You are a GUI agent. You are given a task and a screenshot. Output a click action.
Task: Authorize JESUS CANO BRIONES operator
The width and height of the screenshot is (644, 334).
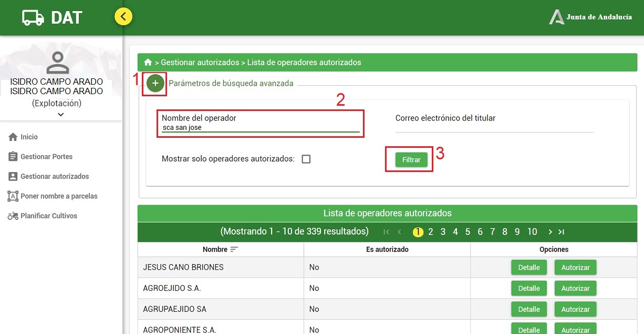tap(575, 267)
